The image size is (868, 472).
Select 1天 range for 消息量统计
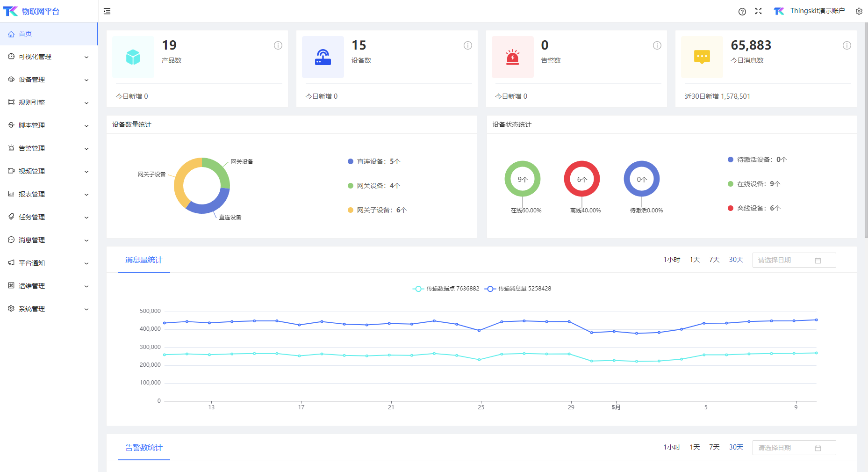point(695,260)
